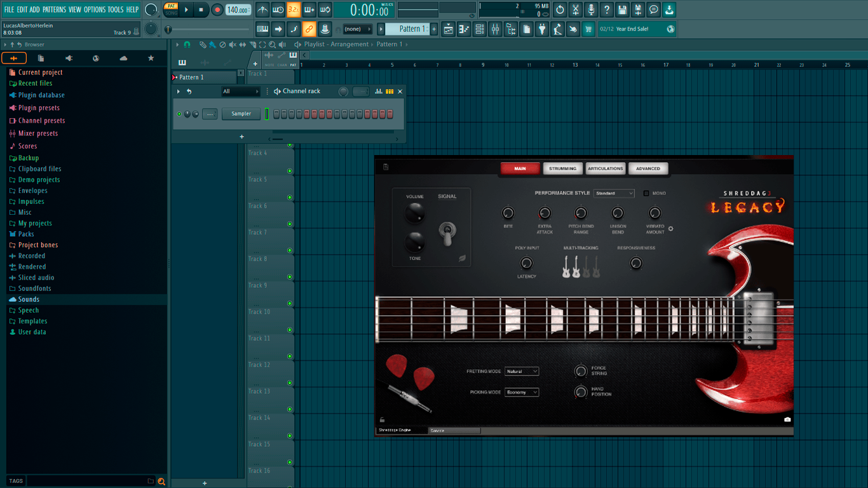The width and height of the screenshot is (868, 488).
Task: Click the download content library icon
Action: (x=669, y=10)
